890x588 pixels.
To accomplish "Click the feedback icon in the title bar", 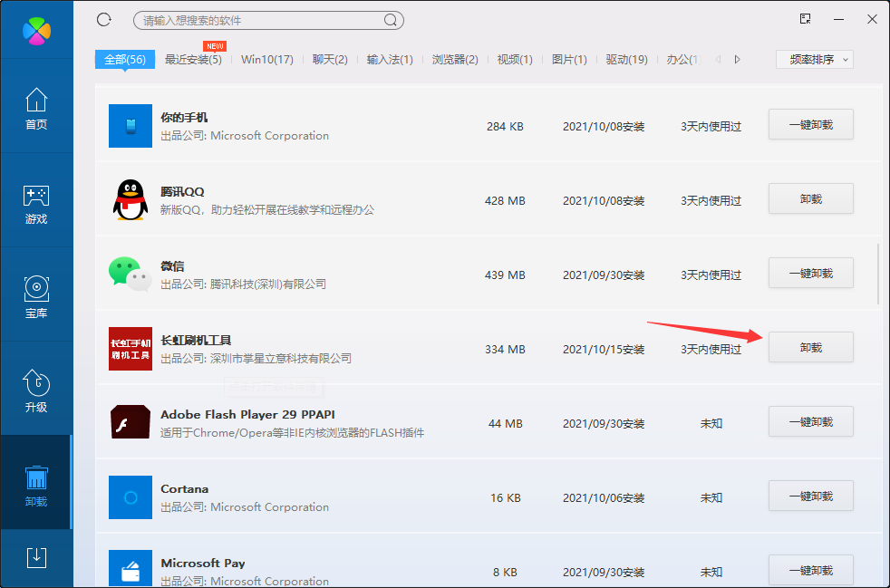I will pos(805,19).
